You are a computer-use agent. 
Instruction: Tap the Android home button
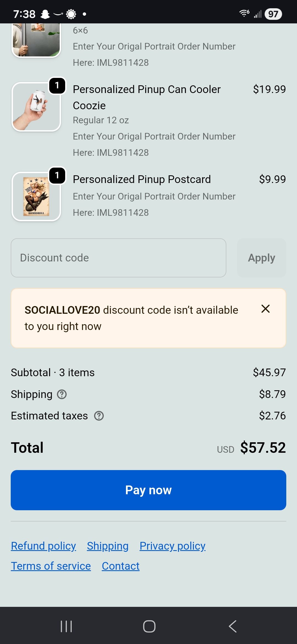(149, 626)
